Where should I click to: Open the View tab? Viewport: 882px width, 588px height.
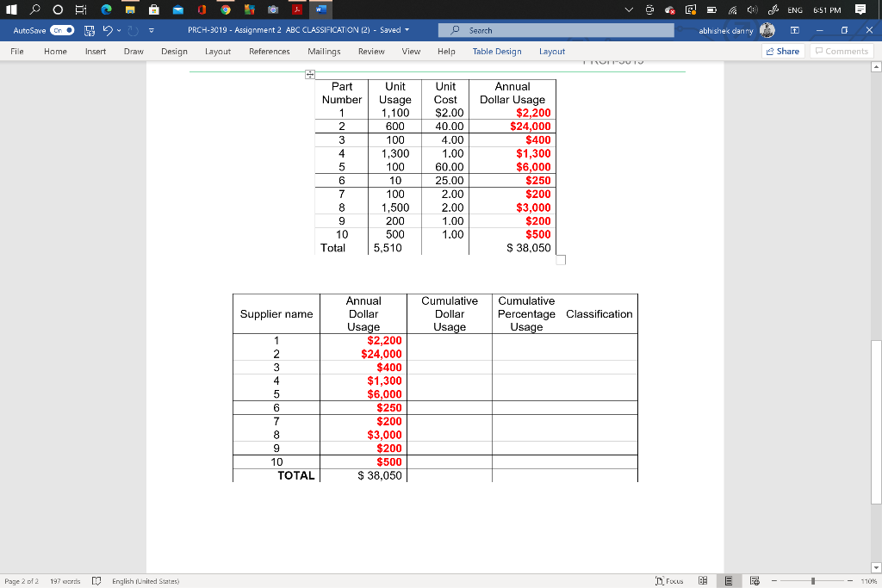pyautogui.click(x=411, y=51)
